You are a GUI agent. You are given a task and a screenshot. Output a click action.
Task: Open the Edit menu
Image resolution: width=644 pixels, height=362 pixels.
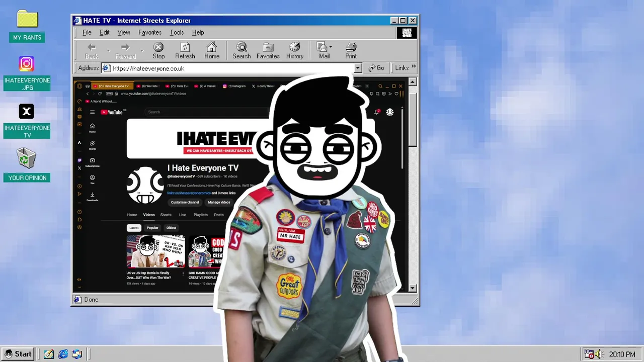click(105, 32)
